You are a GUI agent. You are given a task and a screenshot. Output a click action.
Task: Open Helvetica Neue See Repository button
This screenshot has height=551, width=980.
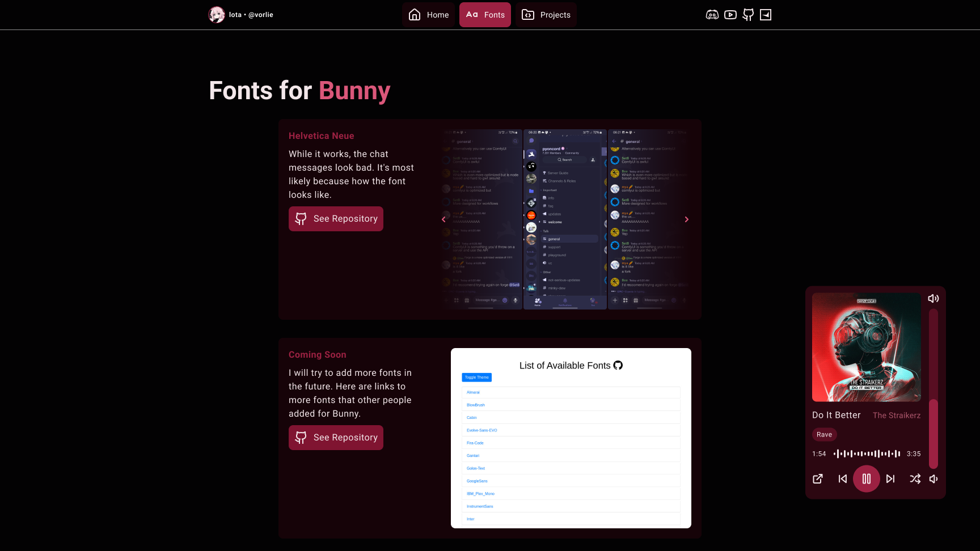[336, 219]
